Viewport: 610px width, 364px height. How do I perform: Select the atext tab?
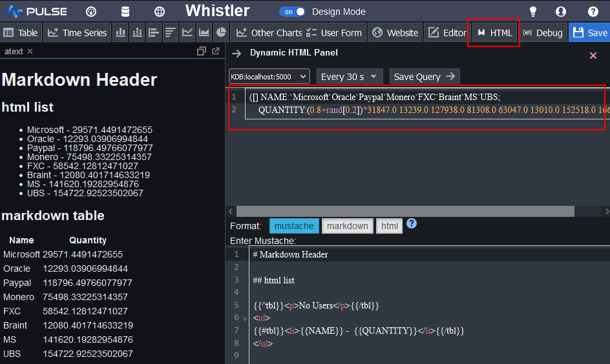(x=14, y=51)
